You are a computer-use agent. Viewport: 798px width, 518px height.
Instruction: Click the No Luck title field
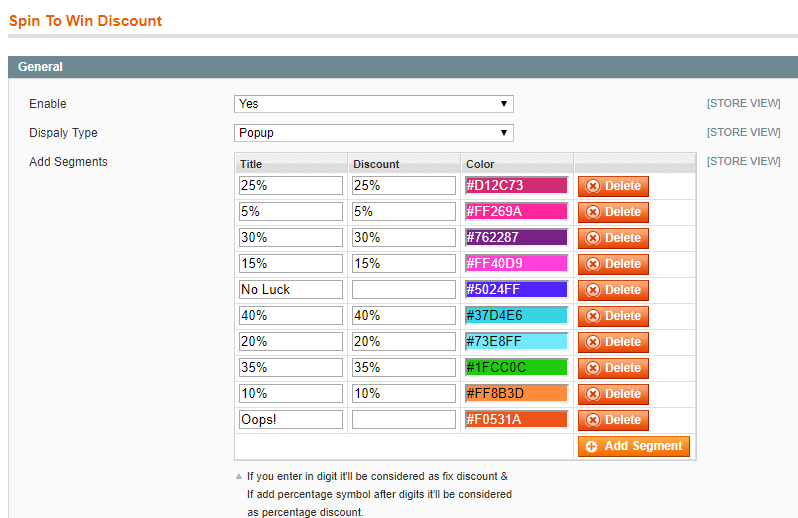tap(290, 290)
